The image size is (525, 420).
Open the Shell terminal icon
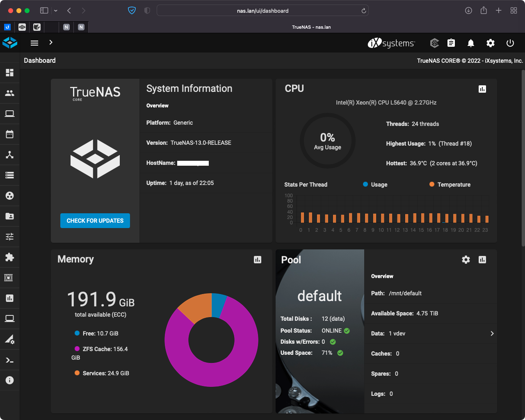(9, 360)
